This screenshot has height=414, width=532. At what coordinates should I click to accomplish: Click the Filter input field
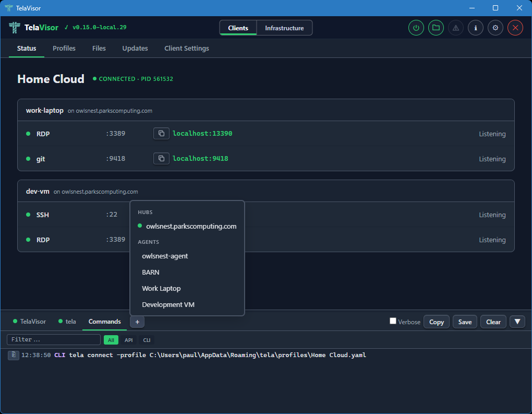(54, 340)
